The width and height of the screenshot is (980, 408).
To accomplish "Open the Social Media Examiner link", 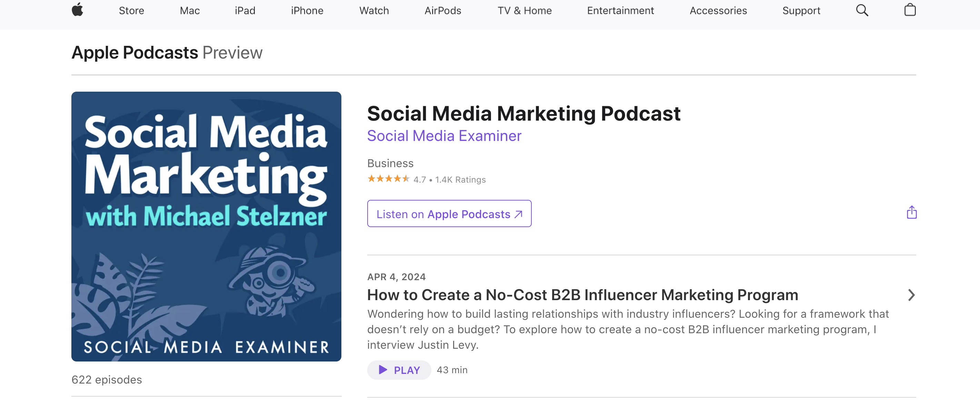I will pyautogui.click(x=444, y=136).
